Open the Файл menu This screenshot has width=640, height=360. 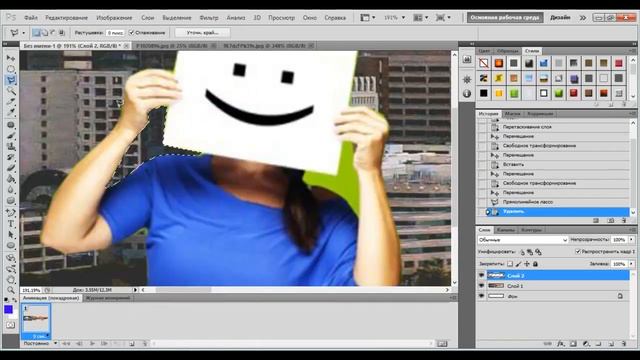click(x=31, y=18)
